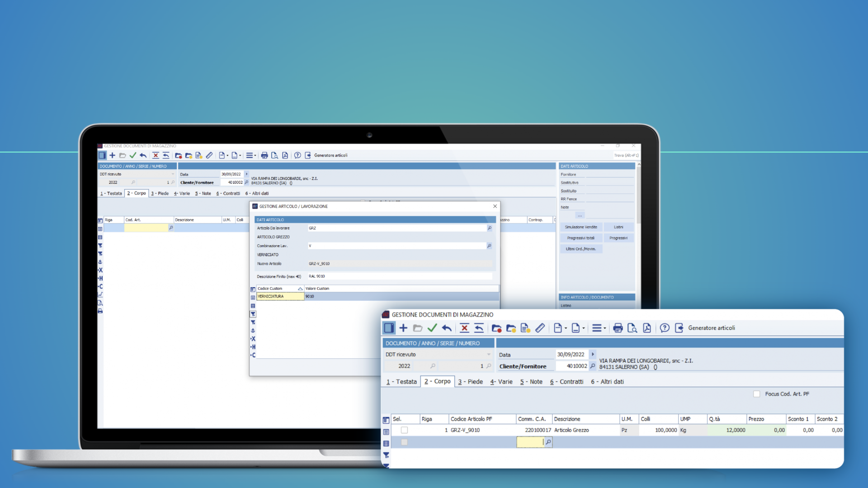Switch to 1 - Testata tab in enlarged inset

click(401, 382)
